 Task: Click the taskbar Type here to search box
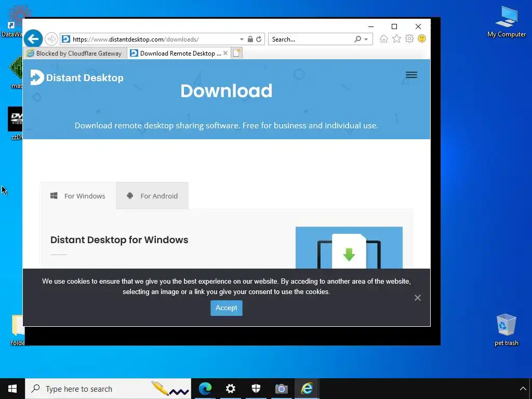point(108,389)
